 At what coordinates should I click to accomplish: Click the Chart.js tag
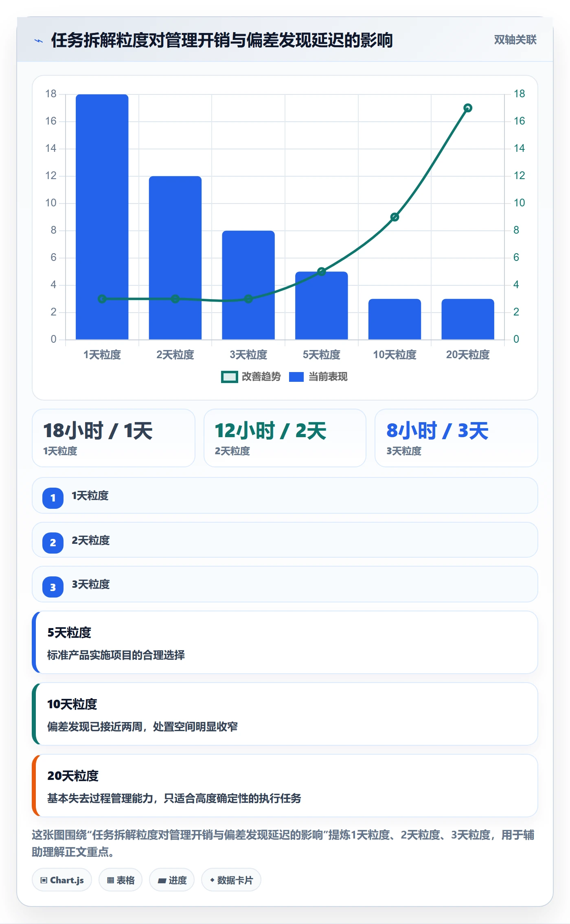tap(62, 880)
